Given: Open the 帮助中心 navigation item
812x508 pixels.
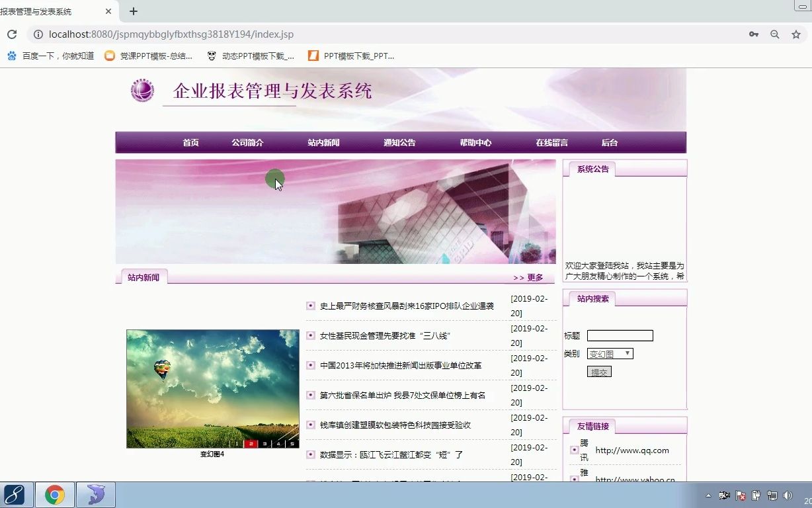Looking at the screenshot, I should (475, 142).
